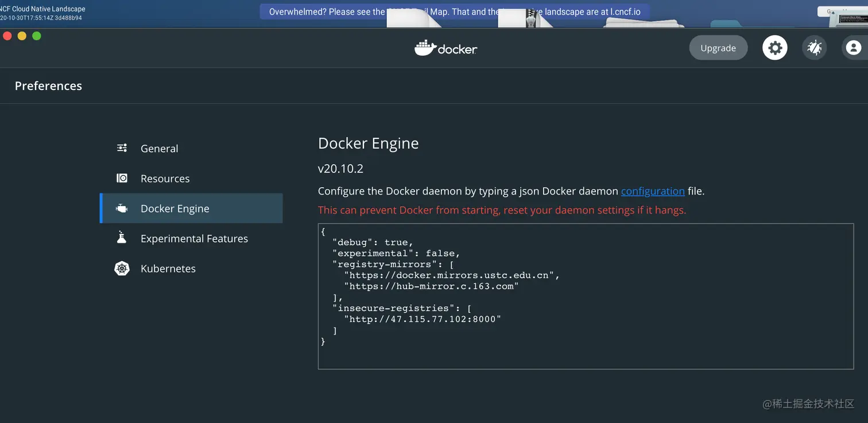
Task: Click the green macOS zoom button
Action: click(x=37, y=36)
